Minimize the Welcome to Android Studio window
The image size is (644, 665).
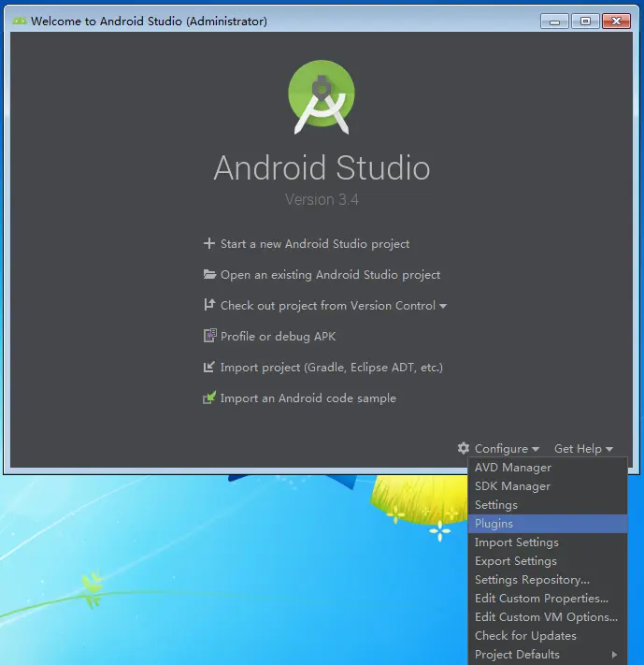point(554,22)
